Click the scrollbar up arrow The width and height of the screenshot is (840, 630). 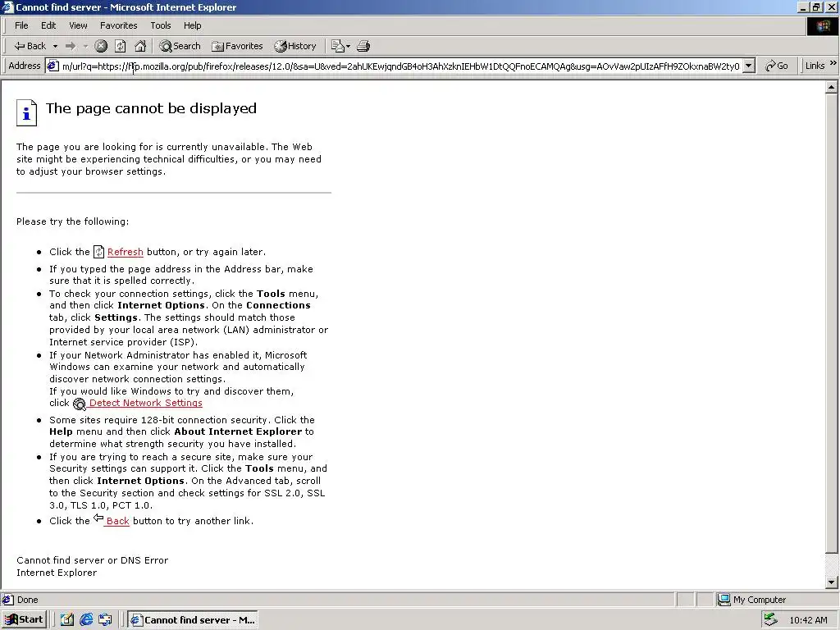[x=832, y=87]
